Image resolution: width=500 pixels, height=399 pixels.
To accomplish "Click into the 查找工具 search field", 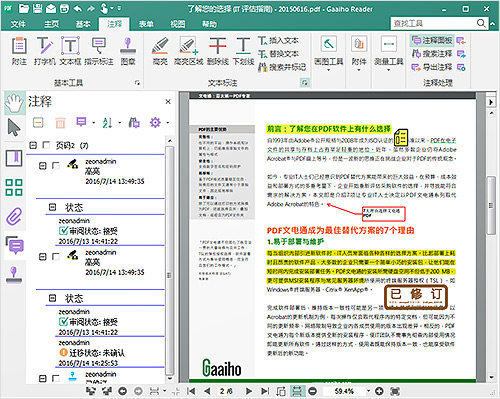I will [x=433, y=23].
